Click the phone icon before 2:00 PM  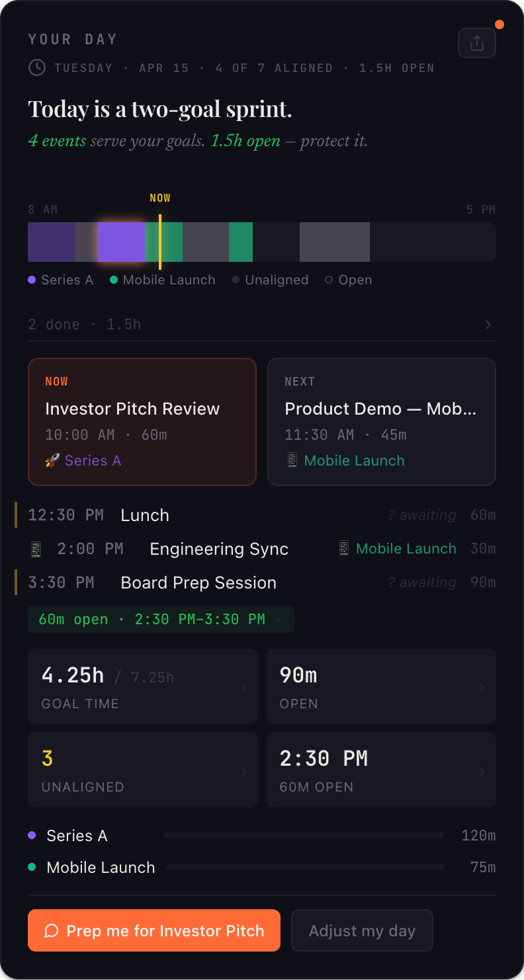tap(36, 549)
